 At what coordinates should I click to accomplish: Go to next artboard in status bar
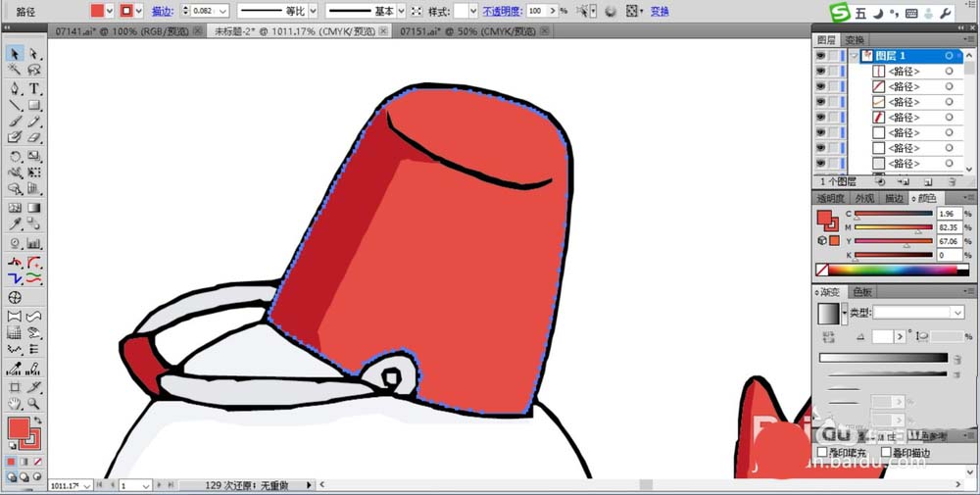159,485
